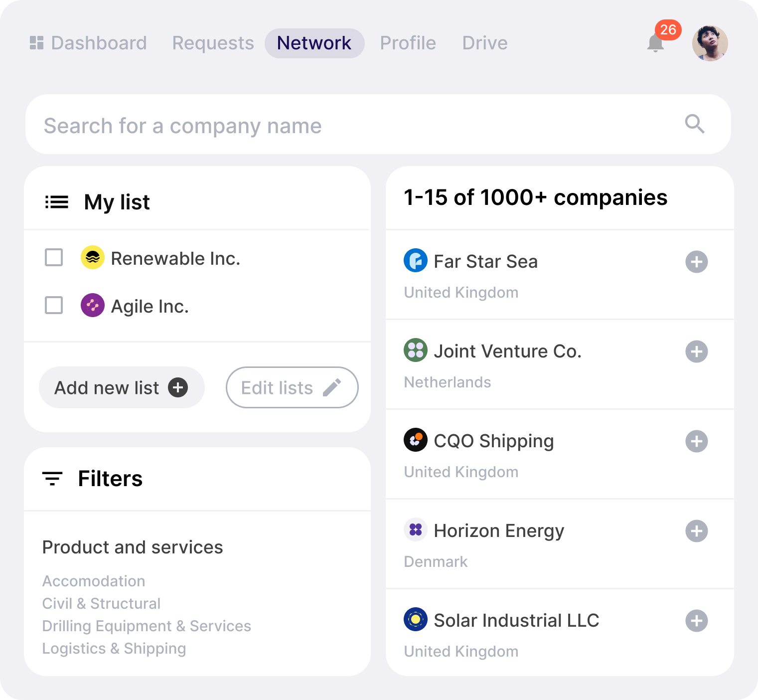
Task: Select the Civil & Structural filter
Action: tap(101, 603)
